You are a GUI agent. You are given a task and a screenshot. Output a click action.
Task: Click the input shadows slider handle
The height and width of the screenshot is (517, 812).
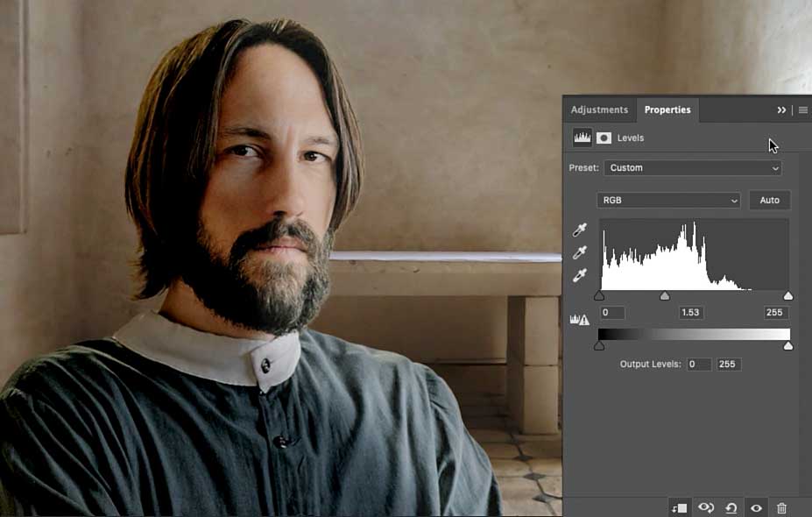pos(599,295)
